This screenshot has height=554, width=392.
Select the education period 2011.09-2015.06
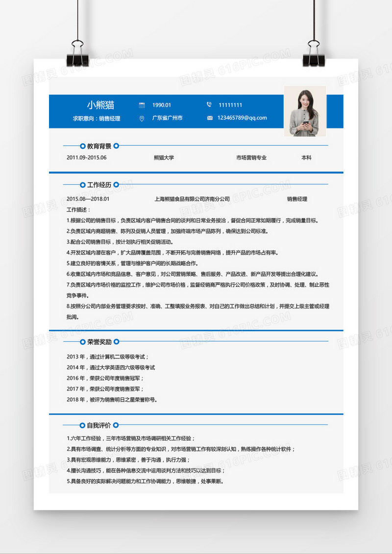point(87,157)
